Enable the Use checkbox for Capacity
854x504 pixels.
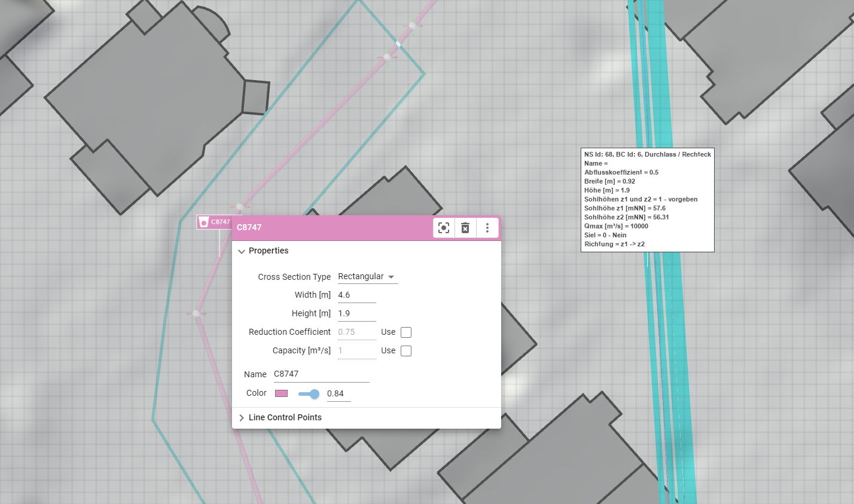pyautogui.click(x=406, y=351)
